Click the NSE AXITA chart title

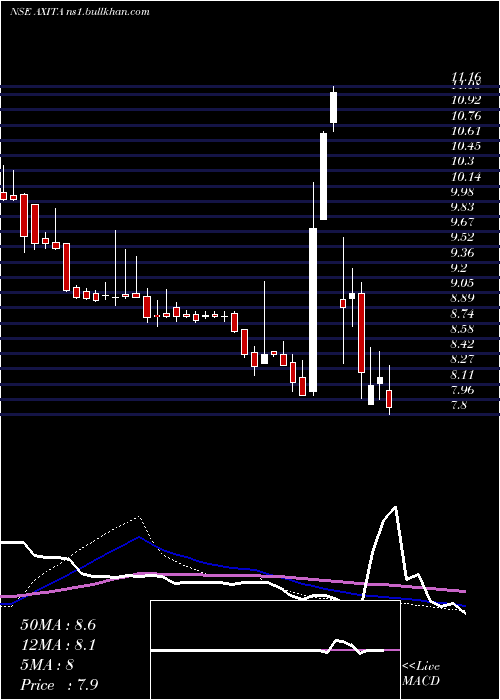pyautogui.click(x=79, y=12)
